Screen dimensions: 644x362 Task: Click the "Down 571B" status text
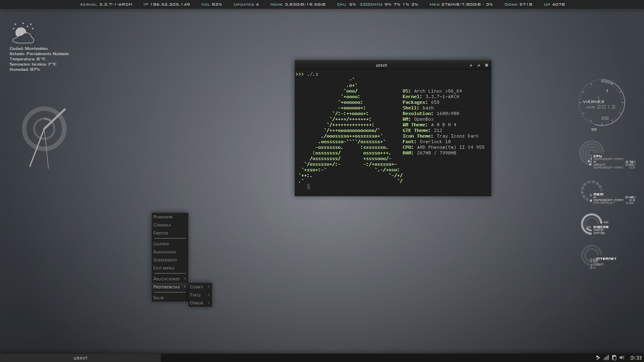point(518,4)
